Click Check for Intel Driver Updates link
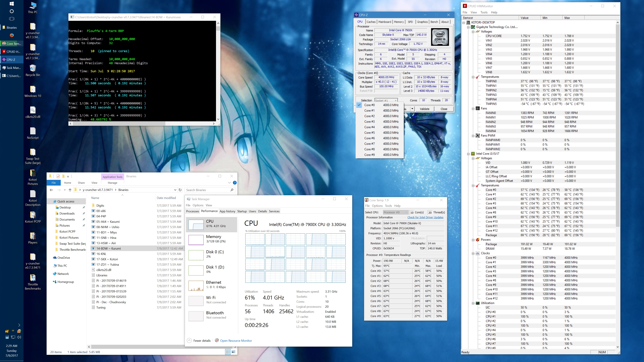Image resolution: width=644 pixels, height=362 pixels. [x=425, y=217]
